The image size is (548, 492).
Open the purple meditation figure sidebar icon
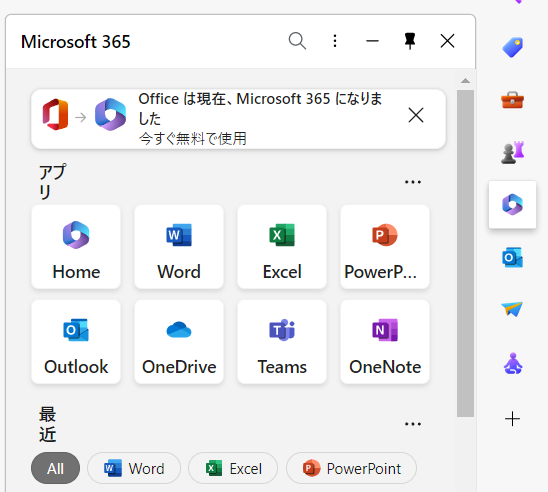[x=513, y=364]
